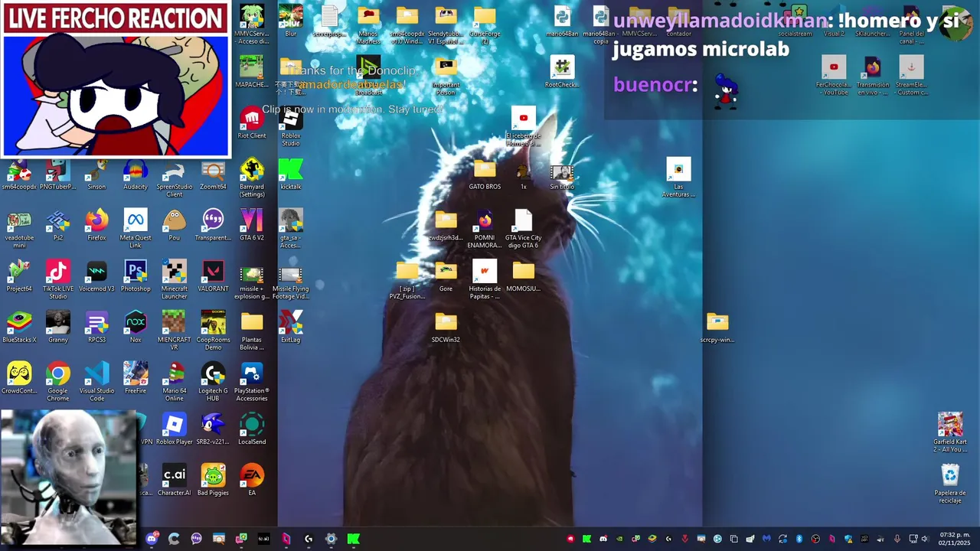
Task: Open the scrcpy-win folder
Action: [717, 328]
